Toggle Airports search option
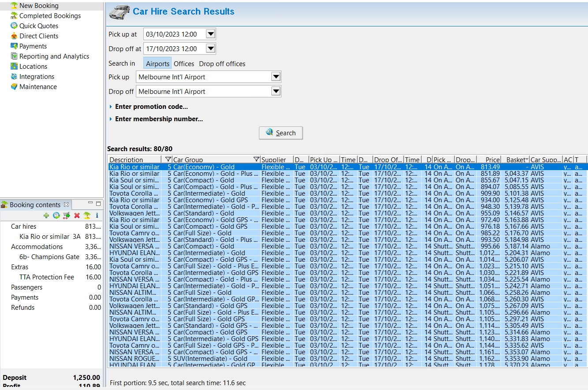Viewport: 588px width, 390px height. tap(157, 63)
